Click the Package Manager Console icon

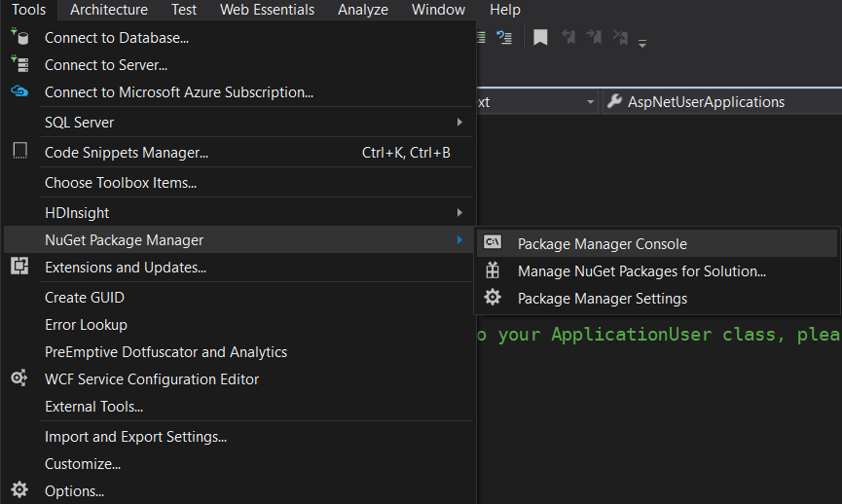(494, 243)
